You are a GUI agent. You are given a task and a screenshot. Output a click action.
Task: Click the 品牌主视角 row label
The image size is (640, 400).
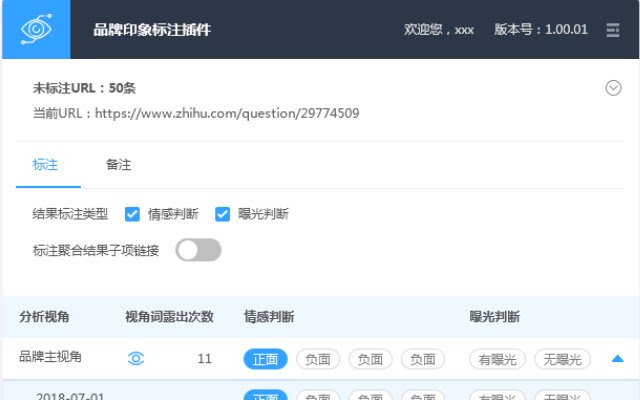(x=51, y=357)
